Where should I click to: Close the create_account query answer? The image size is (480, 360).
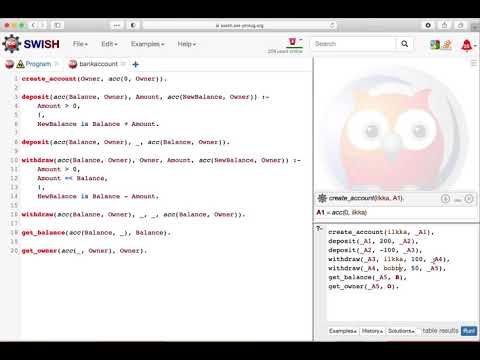469,199
